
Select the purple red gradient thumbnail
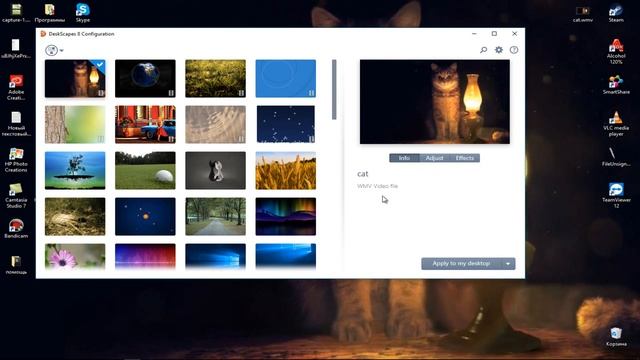[145, 257]
